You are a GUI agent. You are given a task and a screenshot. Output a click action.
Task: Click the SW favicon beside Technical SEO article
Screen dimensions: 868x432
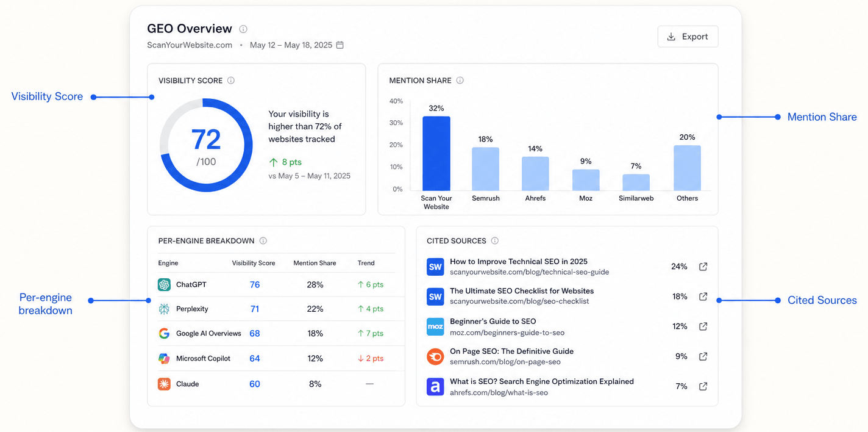click(x=435, y=267)
